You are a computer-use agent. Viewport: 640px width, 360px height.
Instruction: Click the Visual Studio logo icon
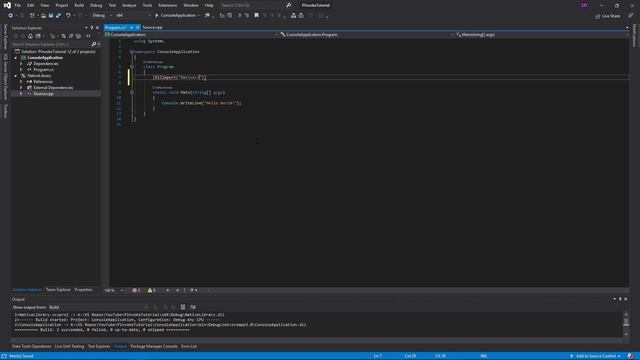point(7,5)
